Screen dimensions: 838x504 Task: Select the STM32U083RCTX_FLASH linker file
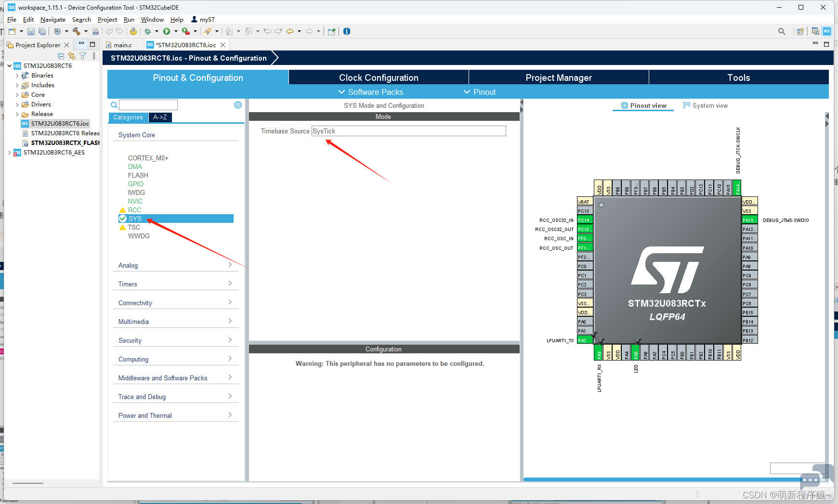coord(65,143)
